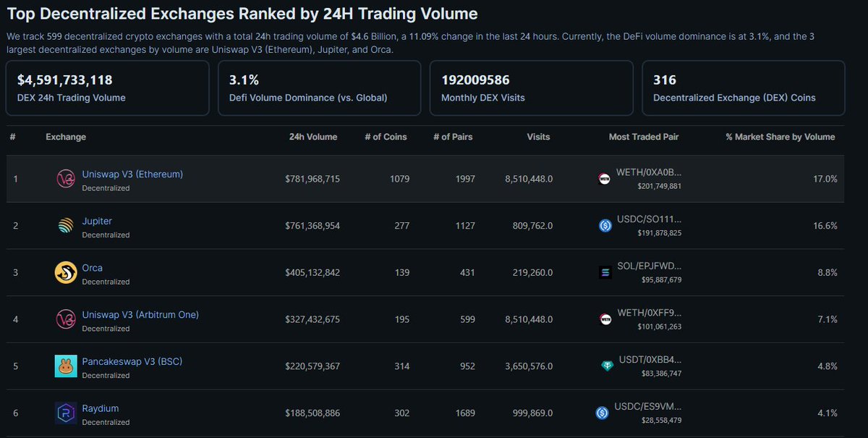The width and height of the screenshot is (868, 438).
Task: Select the SOL/EPJFWD... traded pair
Action: (x=648, y=267)
